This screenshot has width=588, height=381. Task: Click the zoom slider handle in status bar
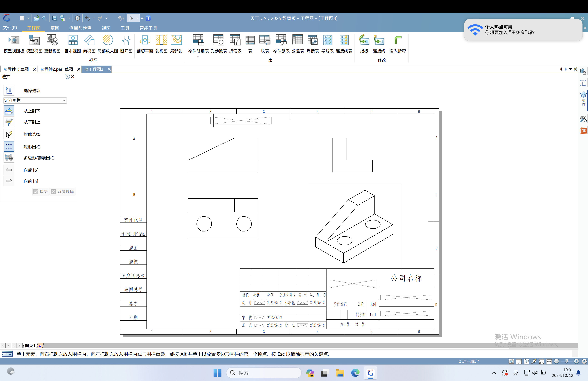567,361
